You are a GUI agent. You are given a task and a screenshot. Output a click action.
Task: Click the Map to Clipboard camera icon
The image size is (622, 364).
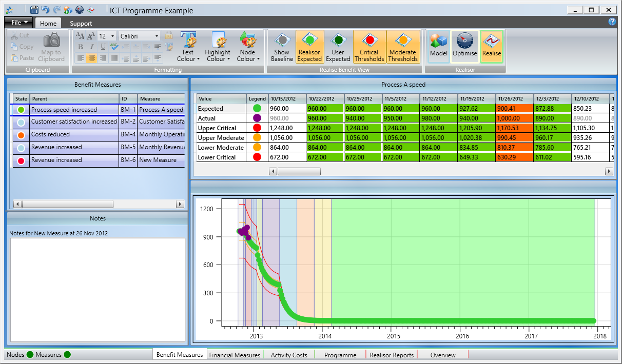[x=51, y=46]
